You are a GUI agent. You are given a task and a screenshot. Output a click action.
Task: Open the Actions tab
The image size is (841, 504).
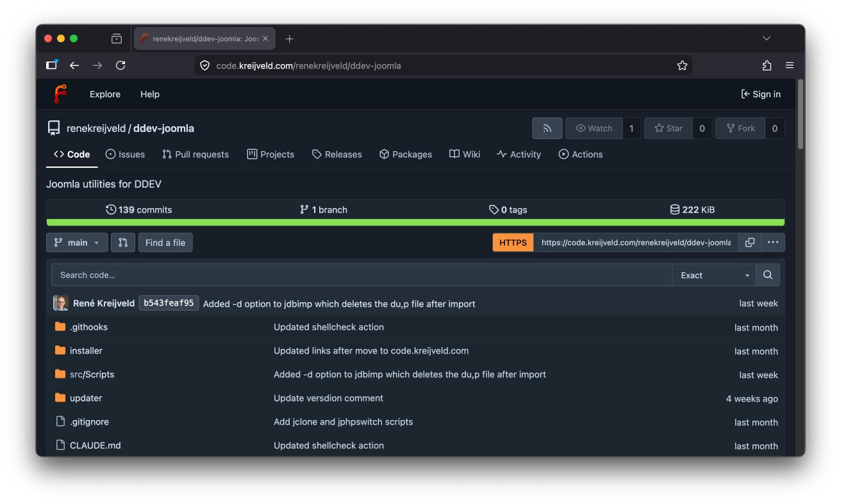[581, 154]
